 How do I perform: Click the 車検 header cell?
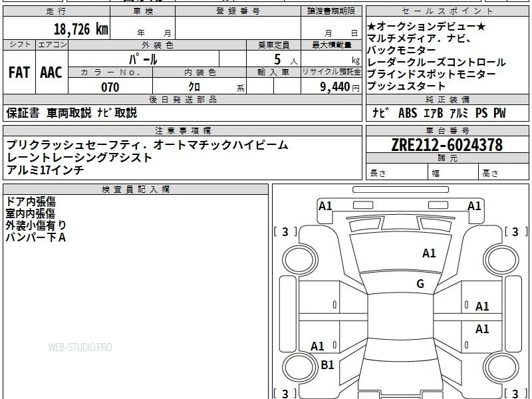[143, 11]
